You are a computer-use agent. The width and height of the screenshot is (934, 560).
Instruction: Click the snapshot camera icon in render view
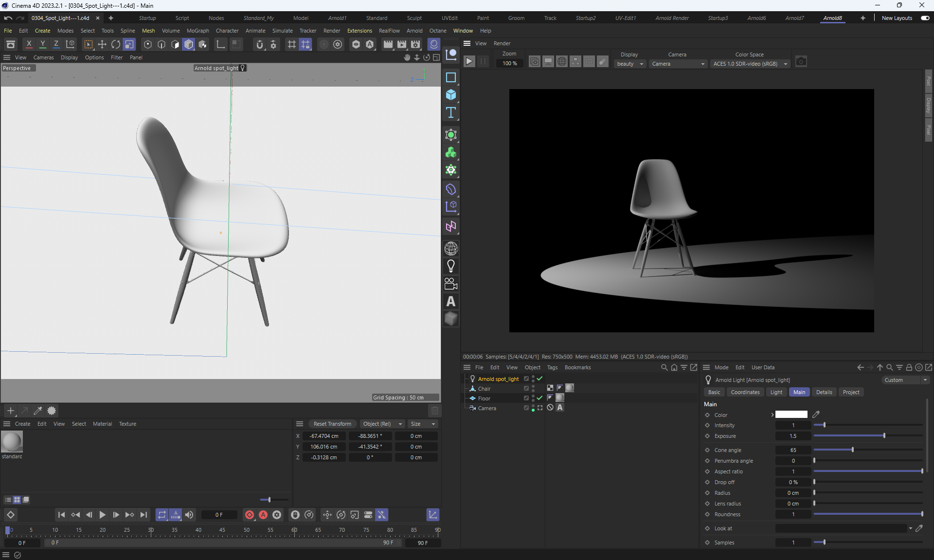click(801, 61)
